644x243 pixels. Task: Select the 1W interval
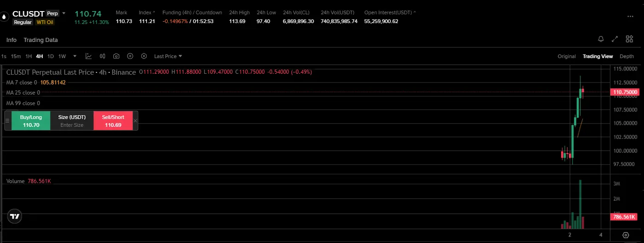62,56
